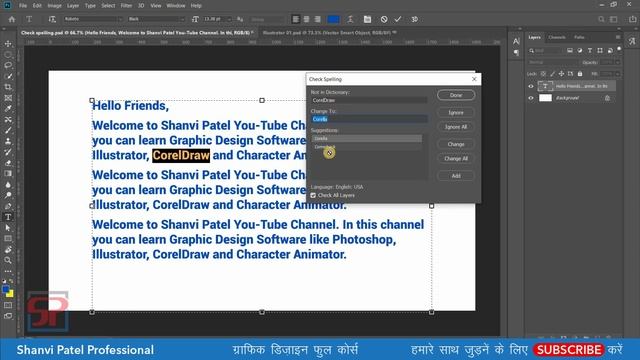Viewport: 640px width, 360px height.
Task: Toggle Check All Layers checkbox
Action: [313, 196]
